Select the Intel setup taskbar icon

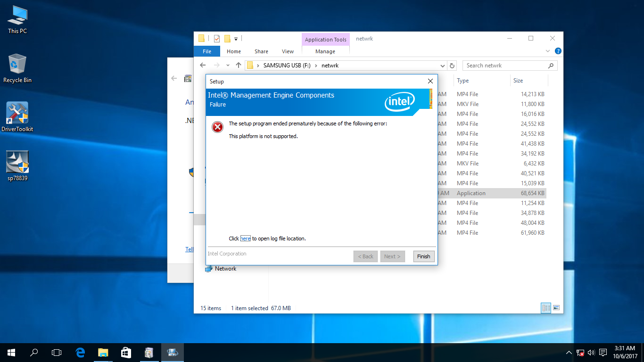click(x=172, y=352)
